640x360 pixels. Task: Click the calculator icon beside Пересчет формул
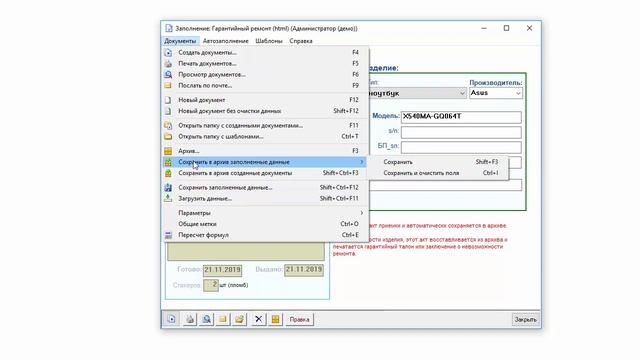point(168,235)
